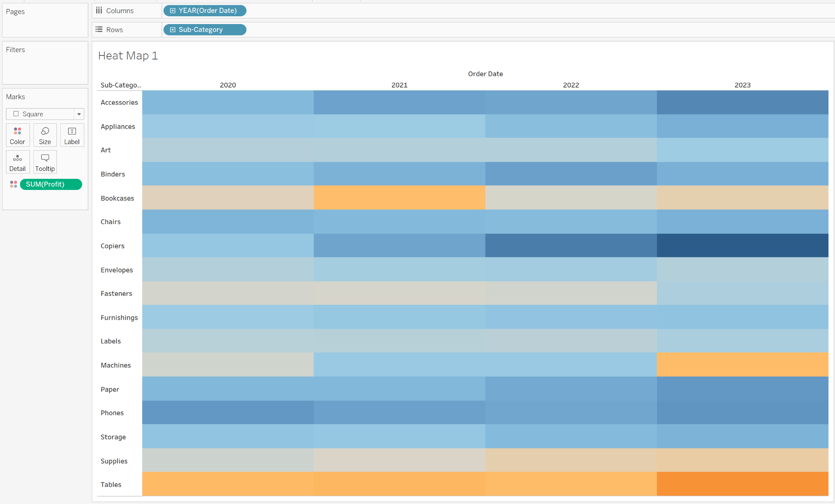Open the Color mark card

18,135
